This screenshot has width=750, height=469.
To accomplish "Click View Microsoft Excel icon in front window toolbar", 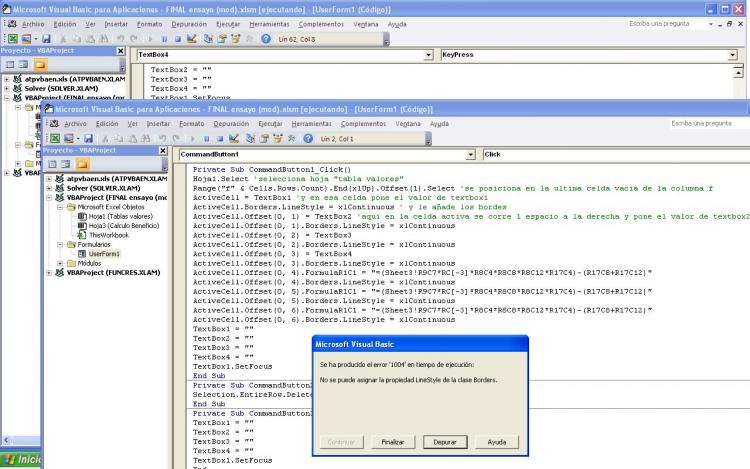I will pos(55,139).
